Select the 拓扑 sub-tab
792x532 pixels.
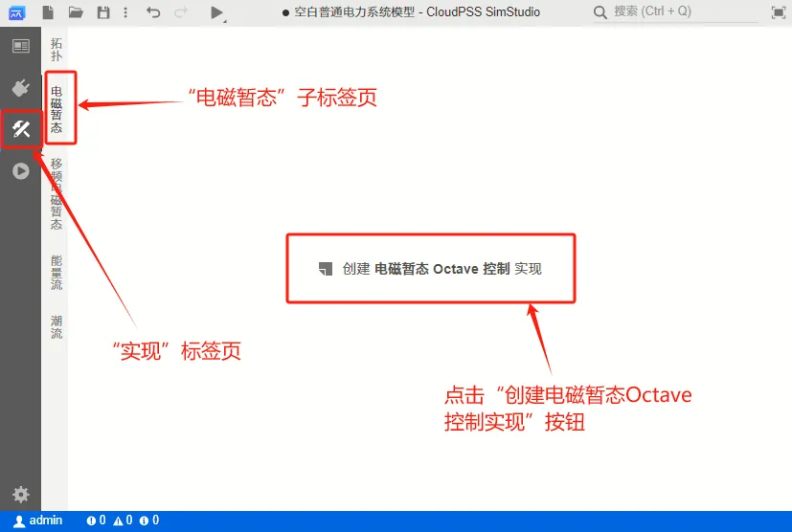57,50
